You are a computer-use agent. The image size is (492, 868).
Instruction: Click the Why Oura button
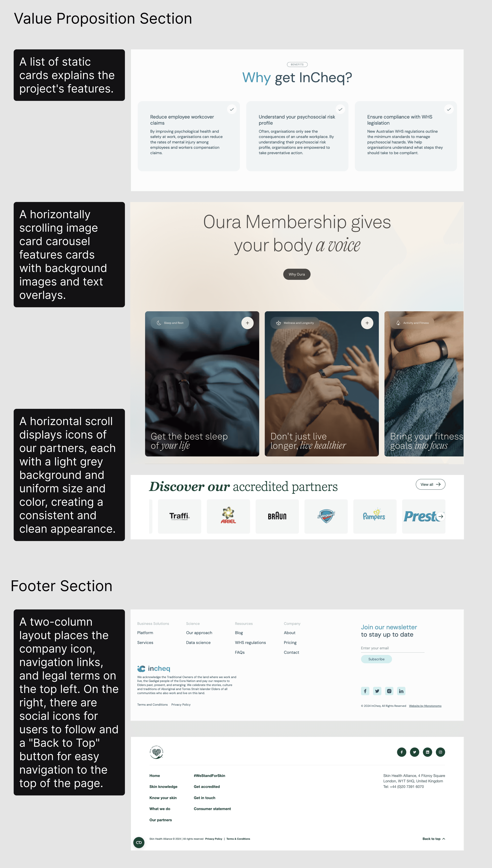[297, 274]
